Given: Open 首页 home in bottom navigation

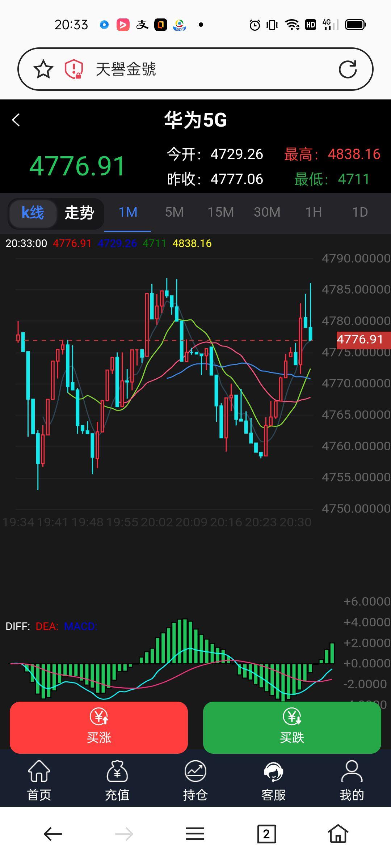Looking at the screenshot, I should (x=39, y=780).
